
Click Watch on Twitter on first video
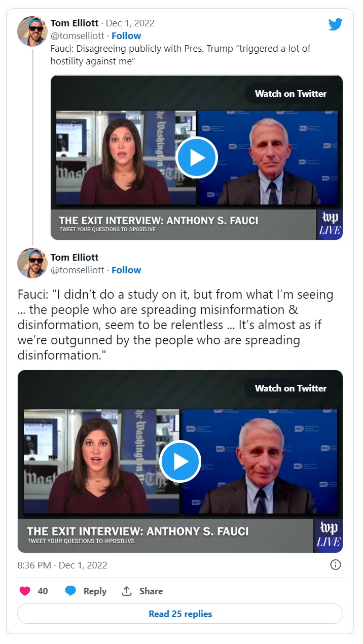tap(291, 93)
